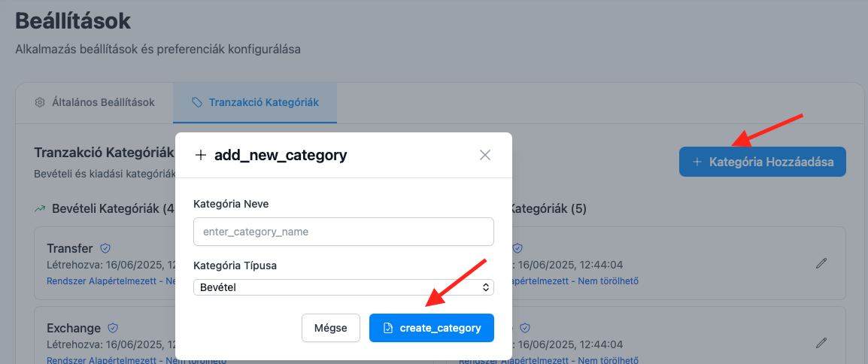
Task: Click the pencil edit icon in the upper expense card
Action: 821,263
